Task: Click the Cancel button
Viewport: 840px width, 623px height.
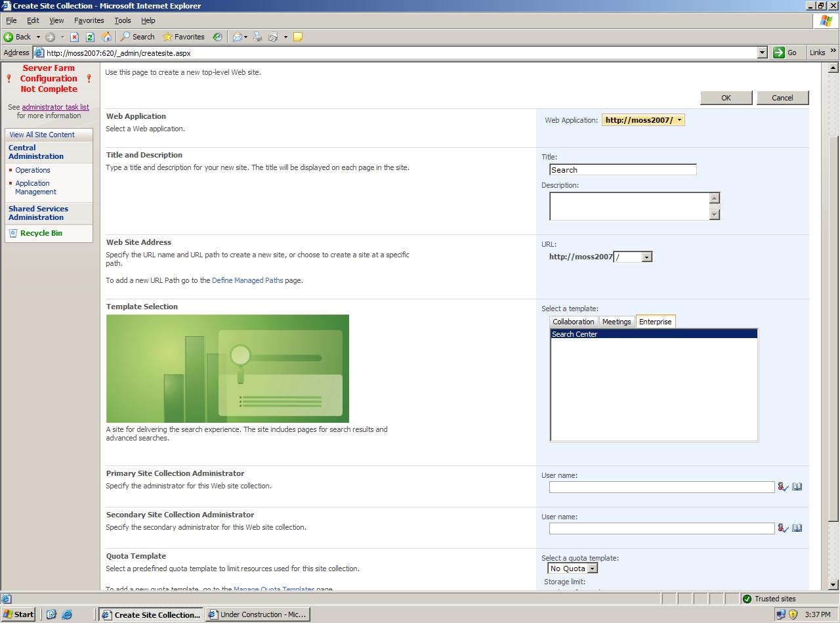Action: [x=782, y=98]
